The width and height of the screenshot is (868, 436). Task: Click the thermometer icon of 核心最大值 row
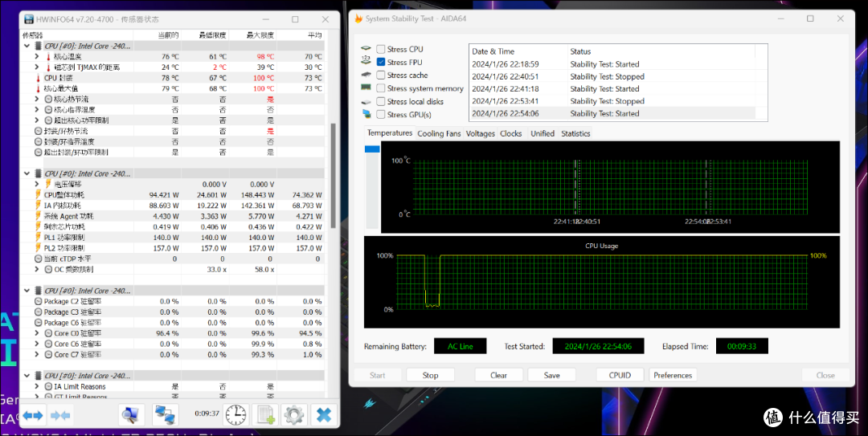click(39, 88)
